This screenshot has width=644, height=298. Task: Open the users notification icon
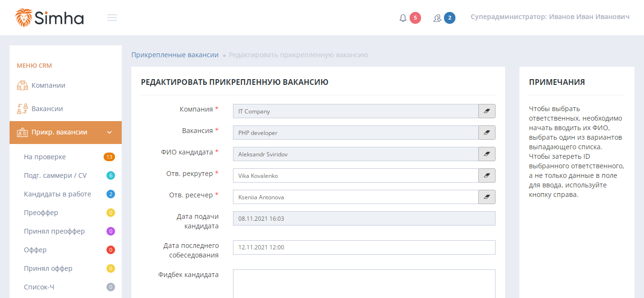pos(437,18)
